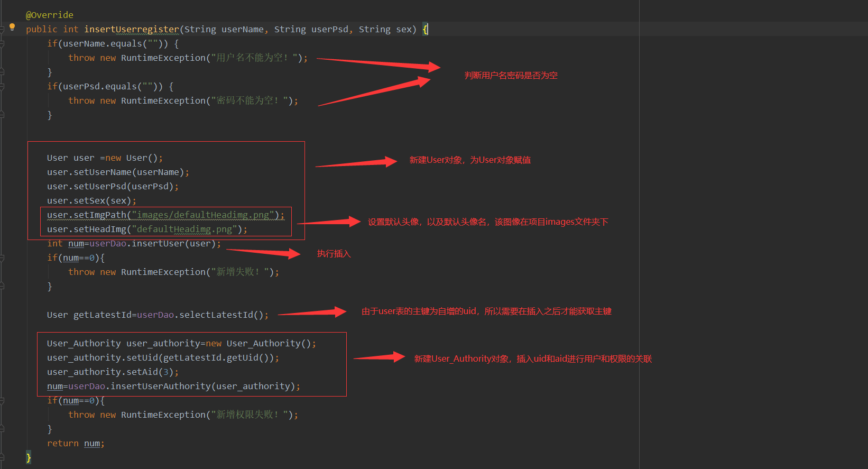
Task: Click the 'String userName' parameter
Action: (224, 29)
